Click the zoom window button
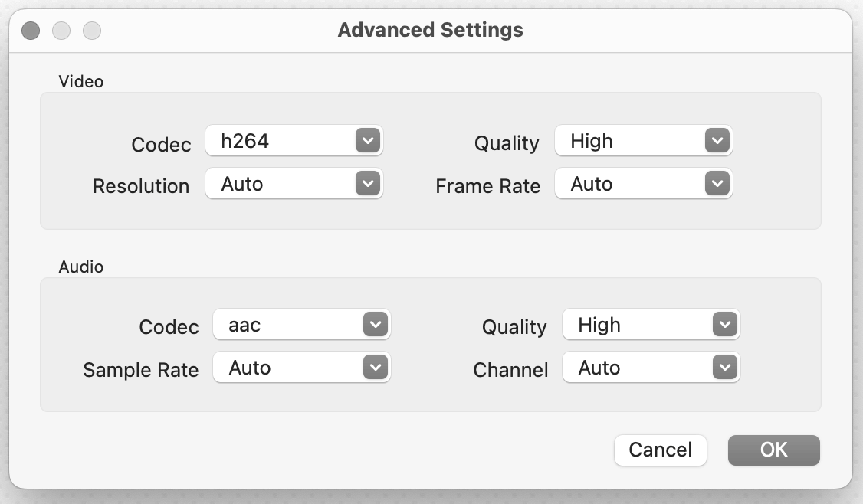This screenshot has width=863, height=504. pyautogui.click(x=92, y=31)
